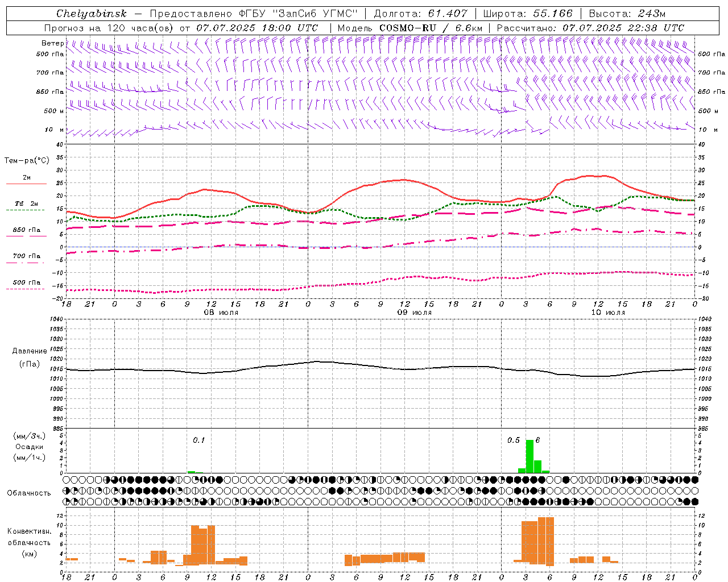Click the '0.1' precipitation value

198,440
